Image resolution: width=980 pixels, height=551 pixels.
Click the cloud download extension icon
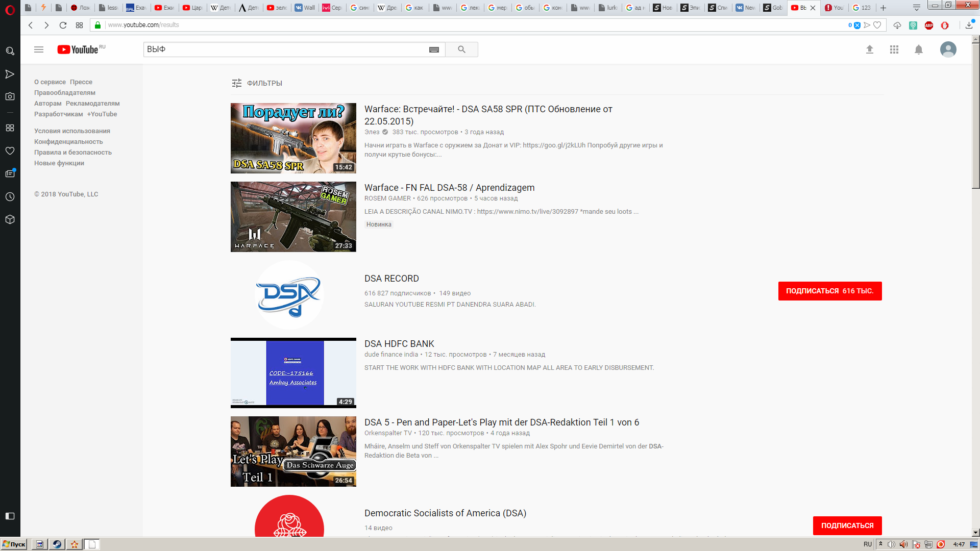click(897, 25)
